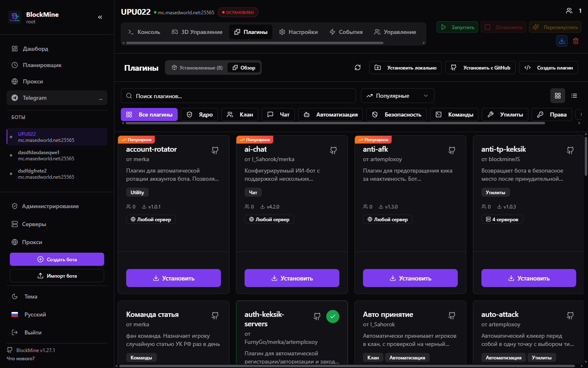Open the Русский language selector
588x368 pixels.
(x=57, y=314)
